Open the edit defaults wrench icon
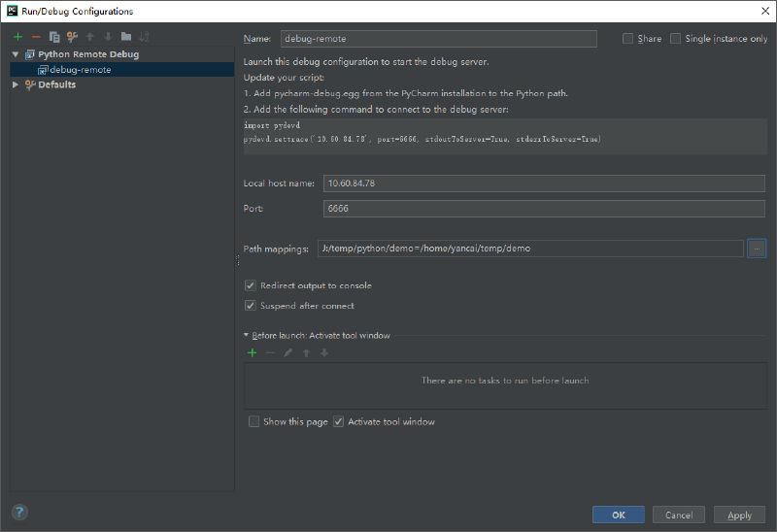 pos(72,37)
